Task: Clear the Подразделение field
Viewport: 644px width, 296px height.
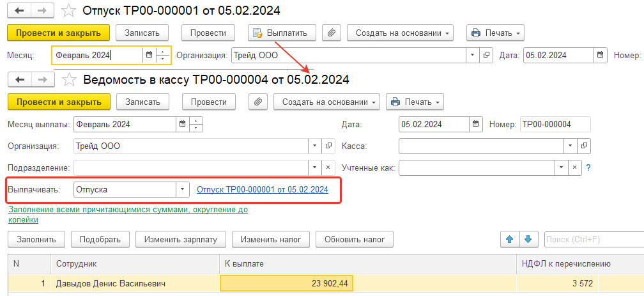Action: [328, 167]
